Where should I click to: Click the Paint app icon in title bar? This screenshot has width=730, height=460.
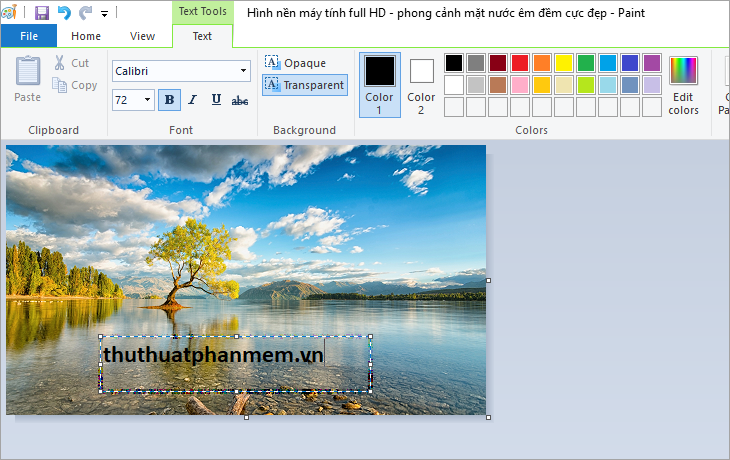point(9,13)
